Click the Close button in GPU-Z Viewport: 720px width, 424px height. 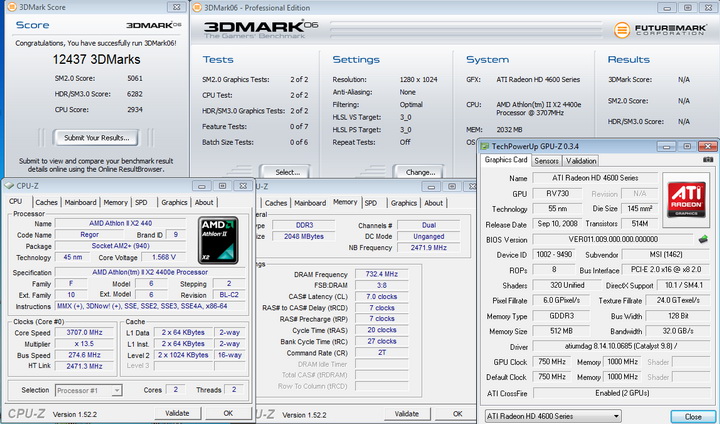click(x=693, y=417)
